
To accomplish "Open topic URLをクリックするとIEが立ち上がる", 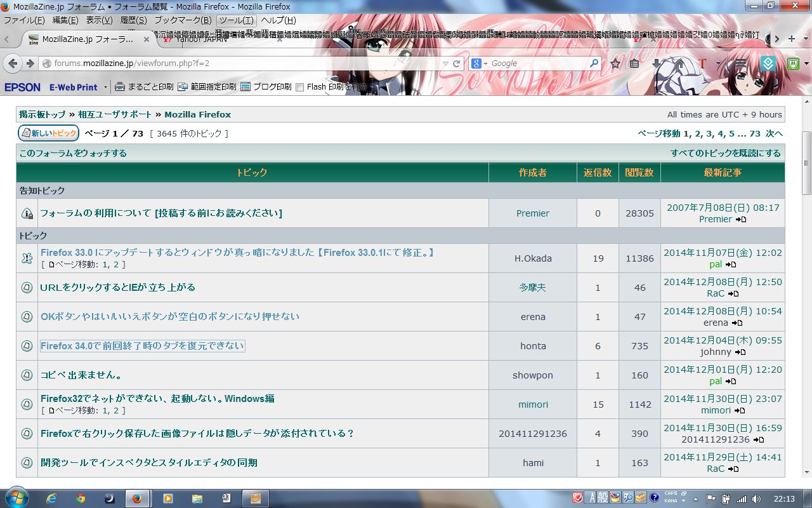I will (118, 287).
